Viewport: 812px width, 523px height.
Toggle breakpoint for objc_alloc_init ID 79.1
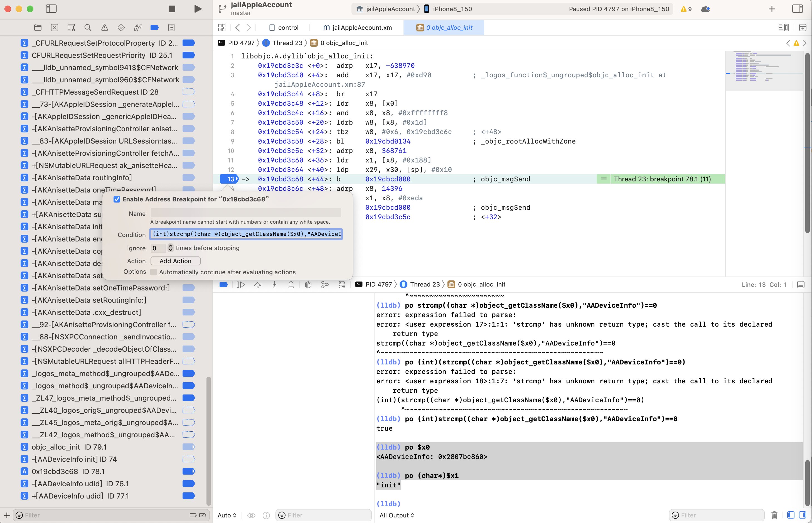(188, 447)
